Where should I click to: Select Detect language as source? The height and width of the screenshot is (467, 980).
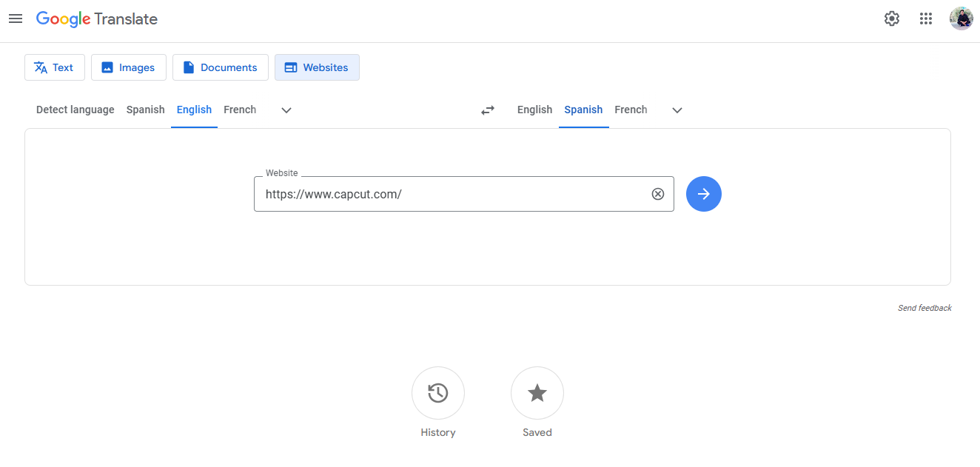(74, 110)
